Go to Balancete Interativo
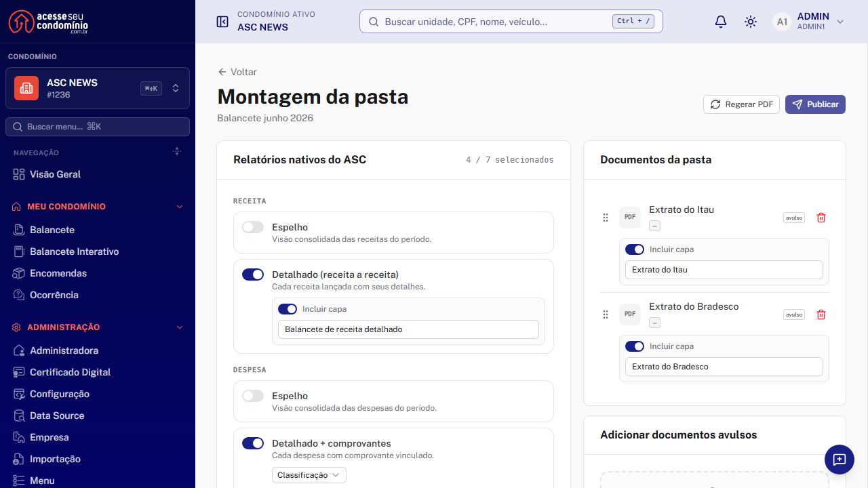Image resolution: width=868 pixels, height=488 pixels. pos(98,251)
